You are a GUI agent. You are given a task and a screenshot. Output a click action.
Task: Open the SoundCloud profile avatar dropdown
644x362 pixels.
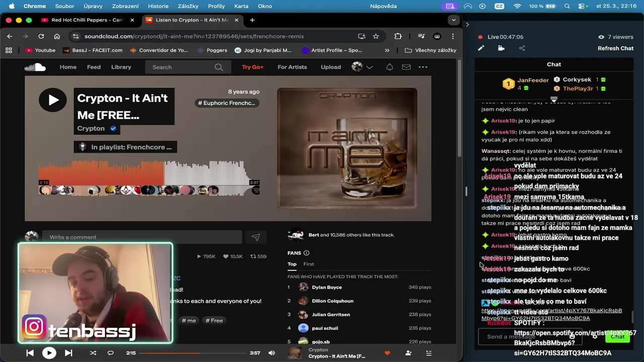point(362,67)
